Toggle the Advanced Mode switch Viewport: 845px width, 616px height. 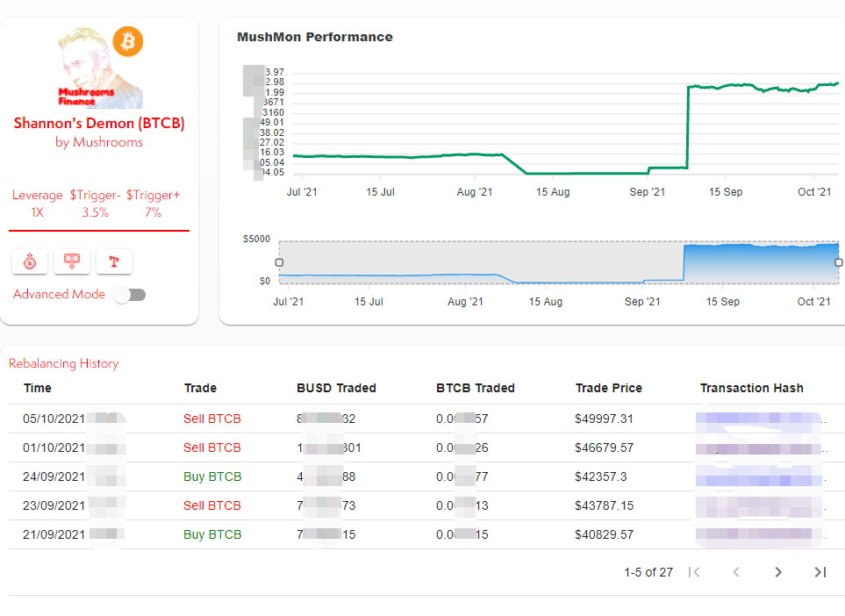click(x=131, y=295)
